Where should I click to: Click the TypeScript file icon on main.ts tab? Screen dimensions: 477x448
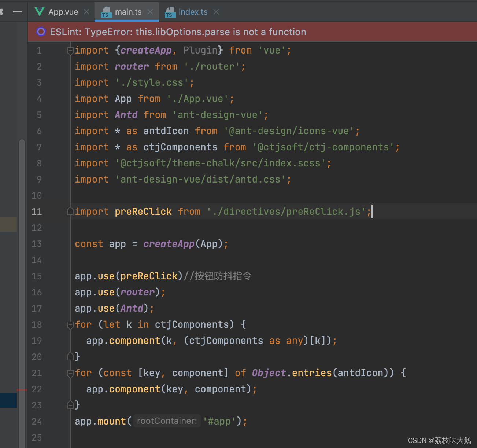pyautogui.click(x=106, y=12)
